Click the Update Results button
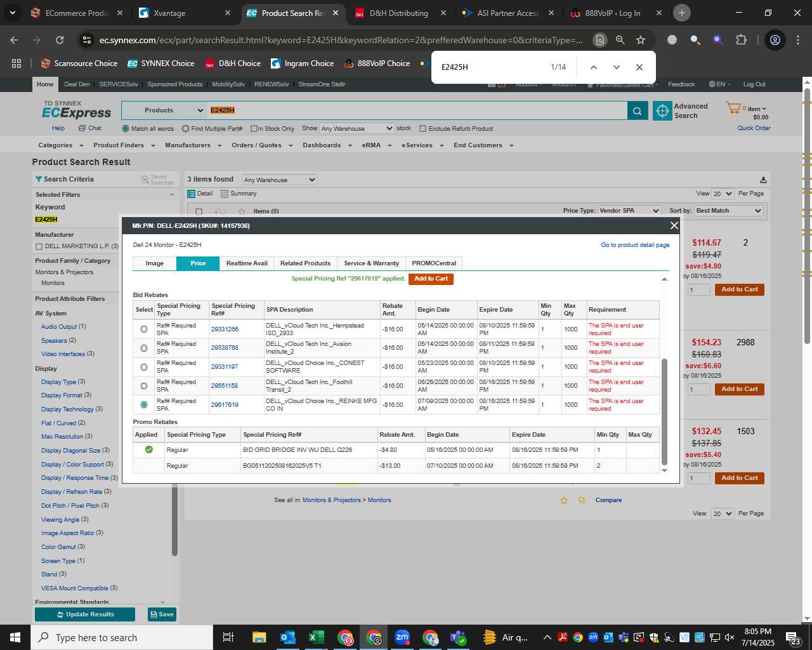 pos(85,614)
